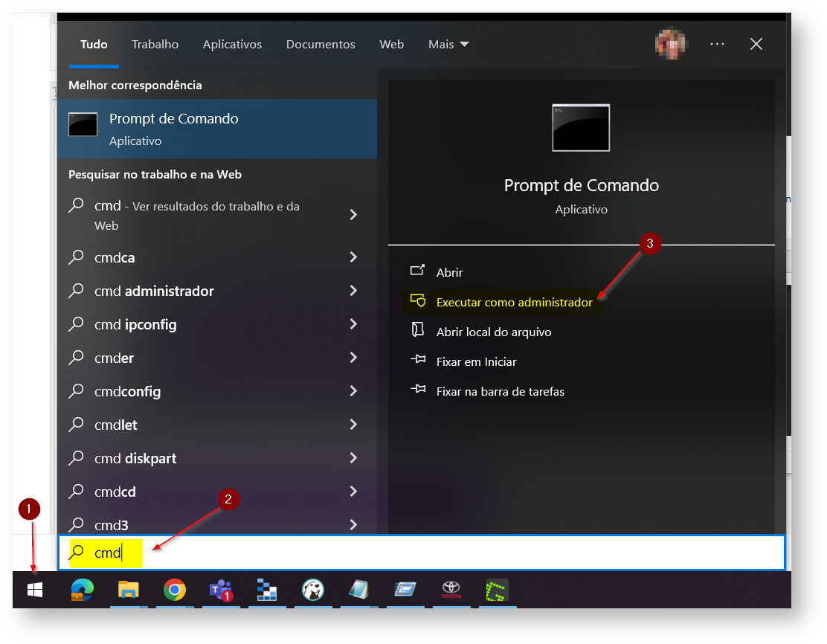Click the pin icon for Fixar em Iniciar
This screenshot has height=644, width=827.
(418, 360)
